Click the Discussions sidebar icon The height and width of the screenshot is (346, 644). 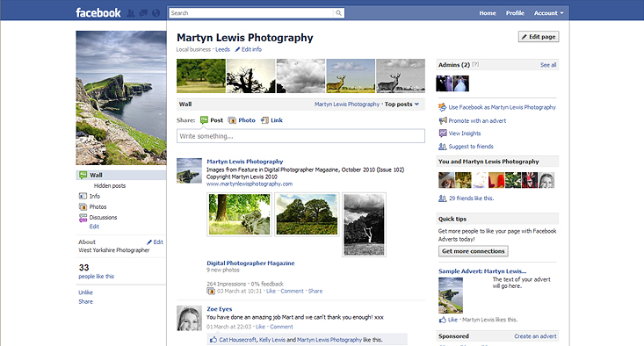pyautogui.click(x=83, y=218)
